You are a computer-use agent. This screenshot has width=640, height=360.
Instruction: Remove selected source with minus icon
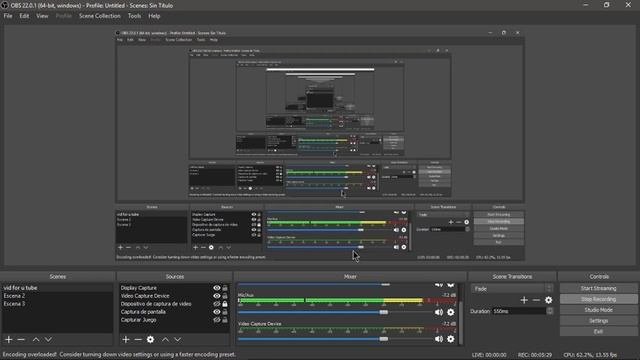138,340
